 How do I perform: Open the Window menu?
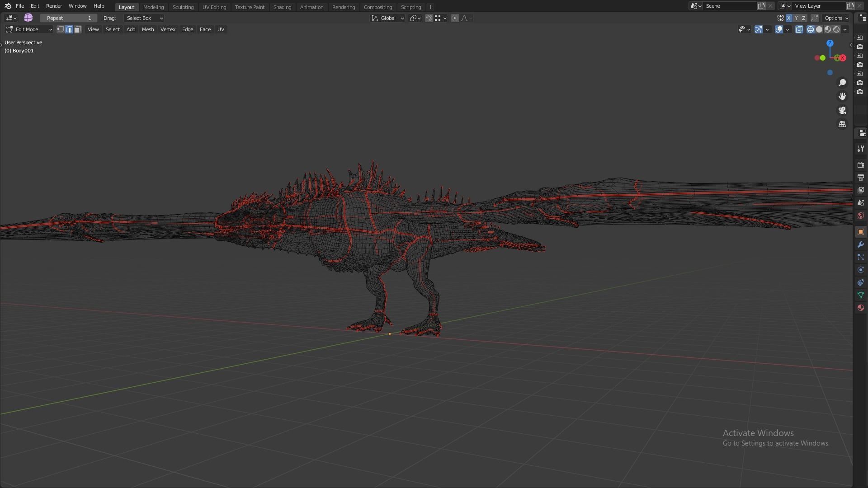pyautogui.click(x=77, y=6)
